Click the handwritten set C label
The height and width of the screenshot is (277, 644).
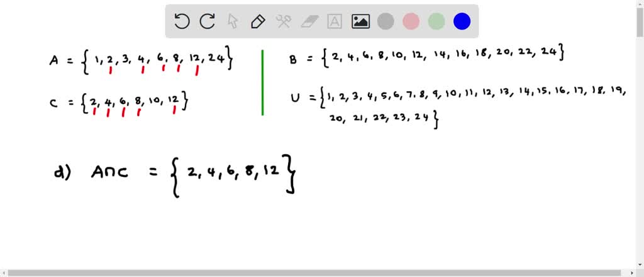click(x=53, y=103)
